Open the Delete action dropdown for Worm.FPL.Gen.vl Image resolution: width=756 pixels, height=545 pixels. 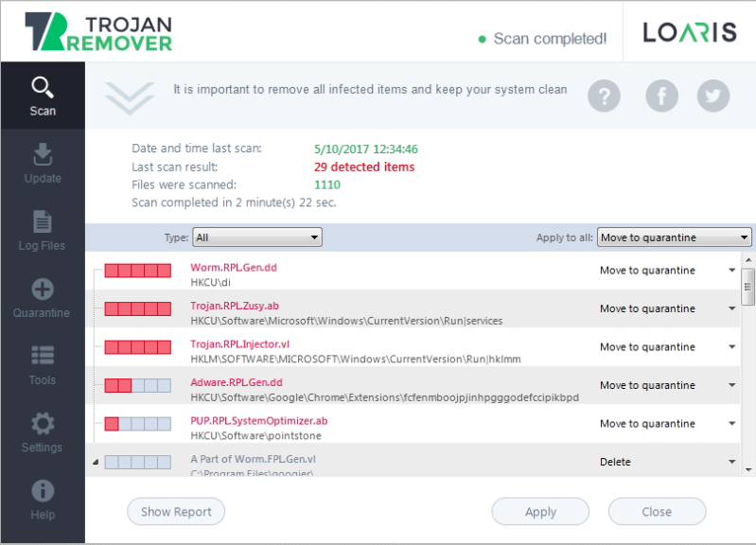pos(731,462)
